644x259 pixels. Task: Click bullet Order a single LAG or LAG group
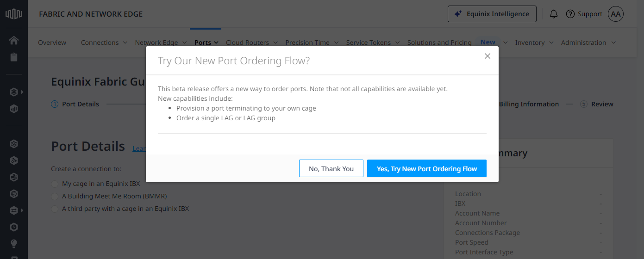point(226,118)
